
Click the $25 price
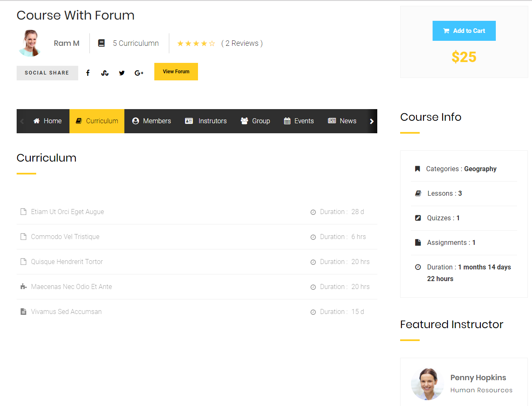point(464,57)
